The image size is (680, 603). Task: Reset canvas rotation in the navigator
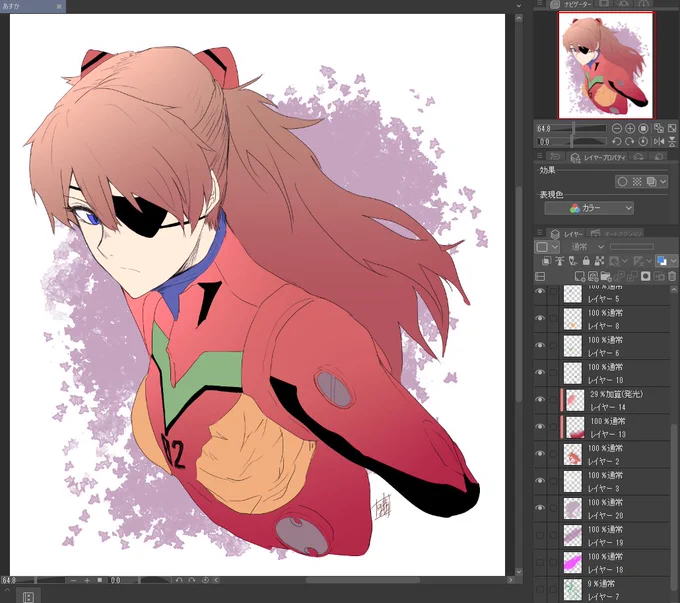coord(644,142)
